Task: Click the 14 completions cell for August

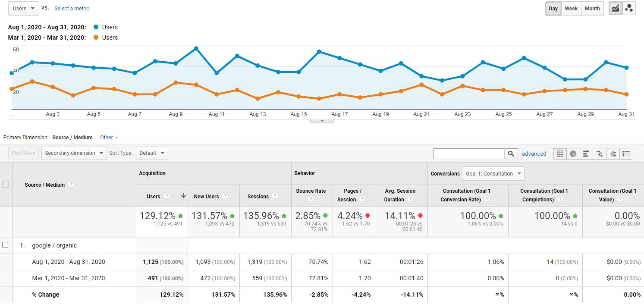Action: (550, 262)
